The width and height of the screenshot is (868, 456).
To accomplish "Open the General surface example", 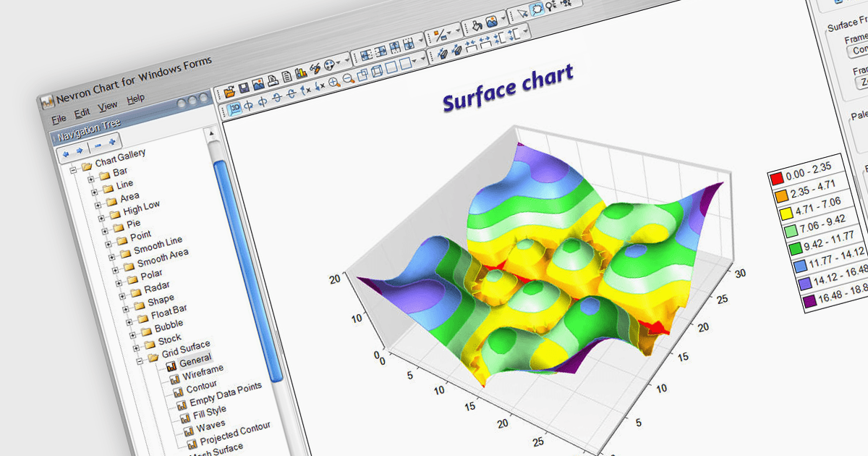I will (195, 360).
